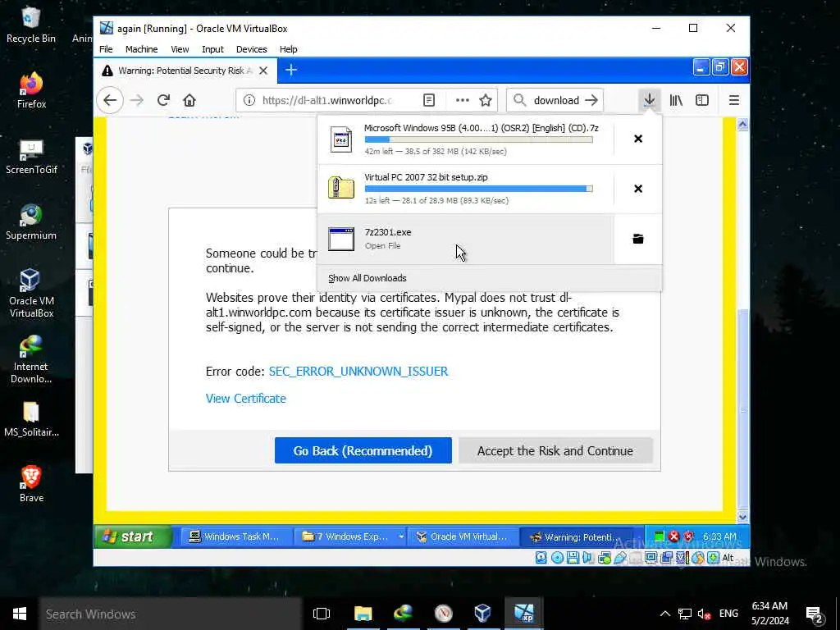Click Go Back (Recommended) button
Screen dimensions: 840x630
point(363,450)
